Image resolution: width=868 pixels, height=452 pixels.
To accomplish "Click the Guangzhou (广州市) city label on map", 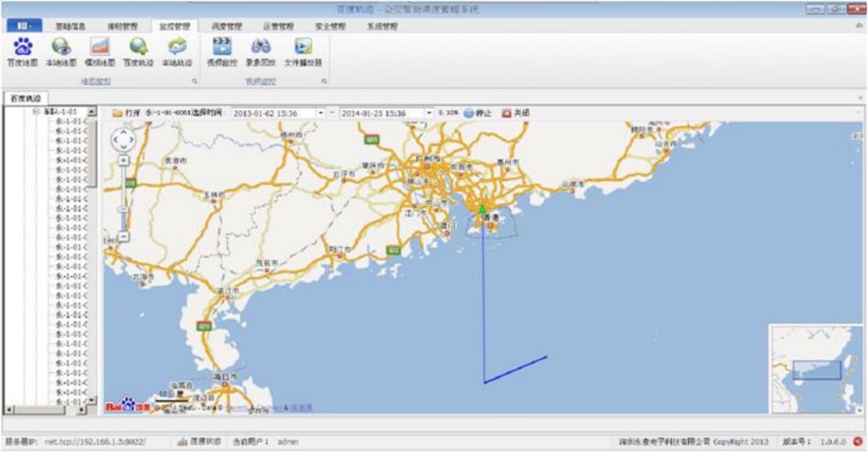I will pos(429,159).
